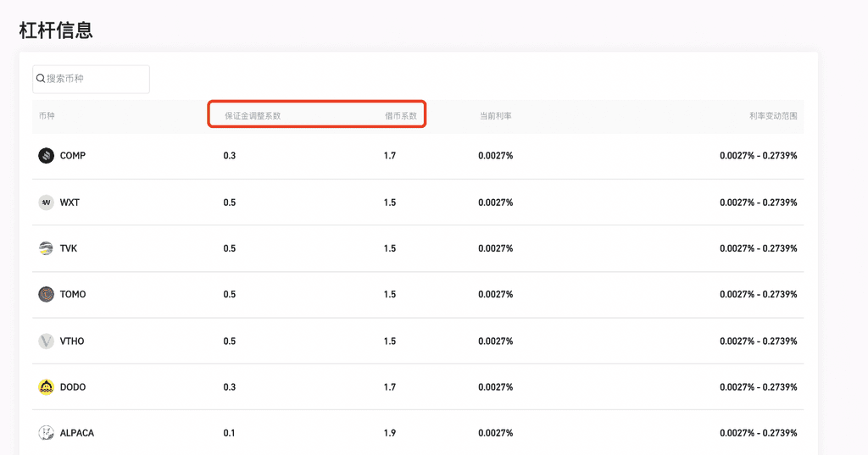Click the 当前利率 column header
The width and height of the screenshot is (868, 455).
(495, 116)
